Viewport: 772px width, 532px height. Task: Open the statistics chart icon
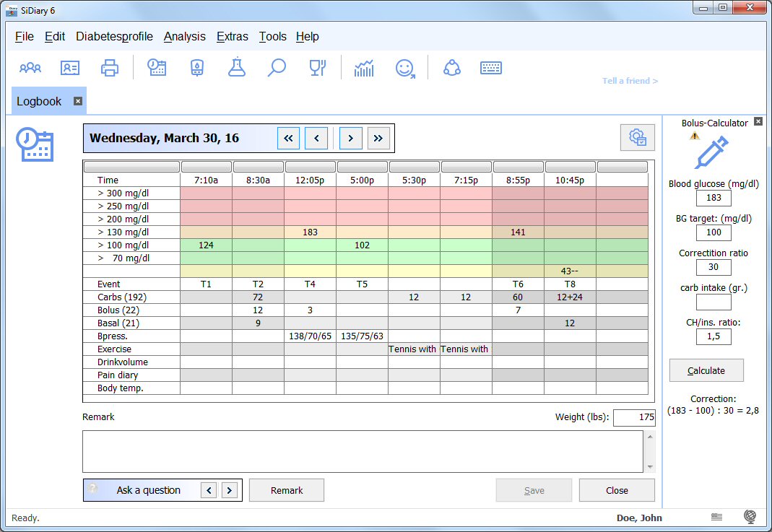click(364, 68)
